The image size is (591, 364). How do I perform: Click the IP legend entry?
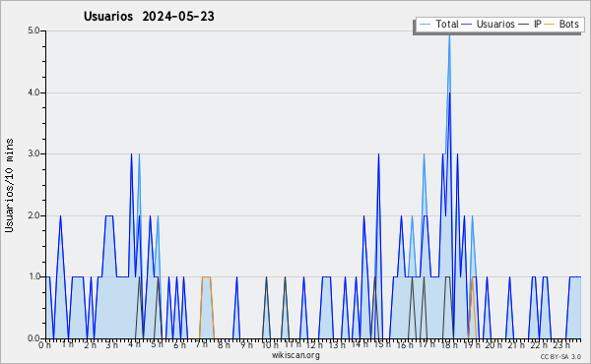[530, 24]
